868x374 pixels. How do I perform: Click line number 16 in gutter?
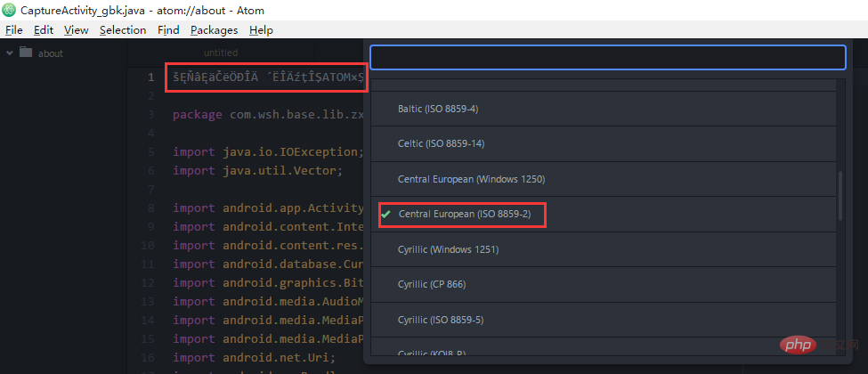click(x=149, y=357)
